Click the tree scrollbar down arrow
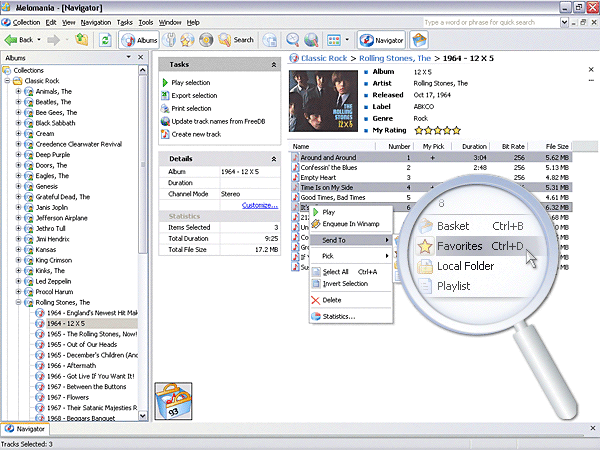 [x=142, y=416]
